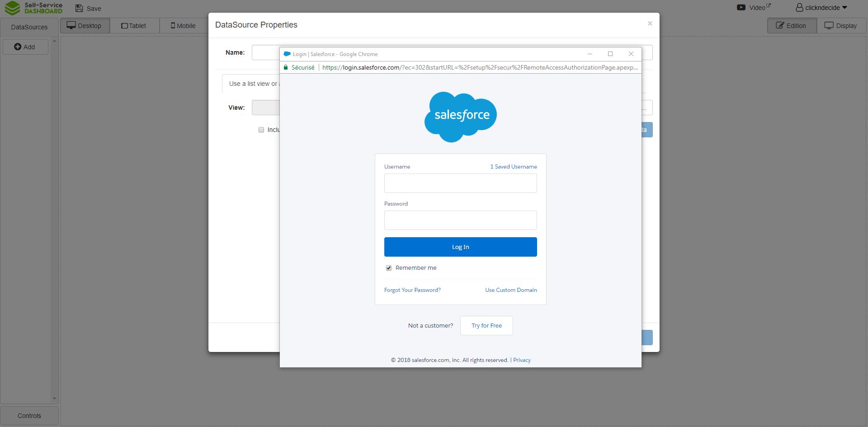
Task: Toggle the Remember me checkbox
Action: pyautogui.click(x=389, y=268)
